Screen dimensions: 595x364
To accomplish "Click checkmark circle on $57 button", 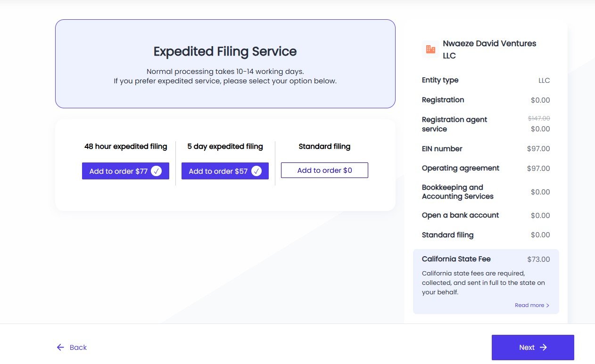I will (256, 171).
